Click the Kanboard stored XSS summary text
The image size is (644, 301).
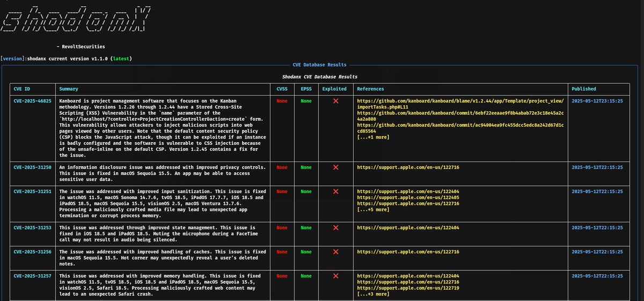(163, 128)
